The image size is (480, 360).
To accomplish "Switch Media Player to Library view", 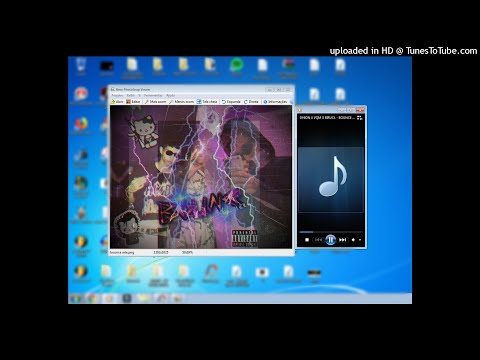I will (359, 118).
